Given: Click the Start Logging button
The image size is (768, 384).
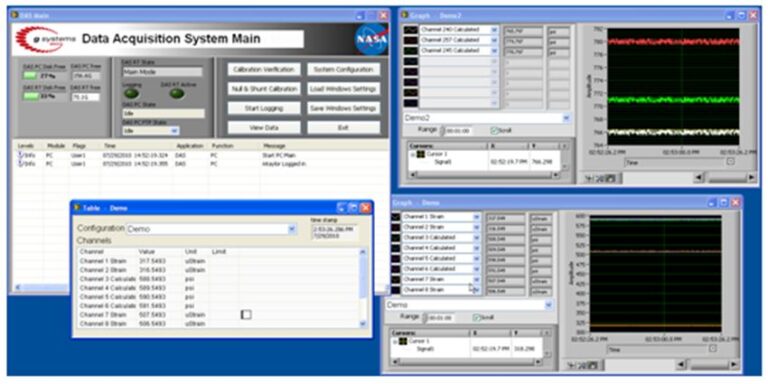Looking at the screenshot, I should (264, 108).
